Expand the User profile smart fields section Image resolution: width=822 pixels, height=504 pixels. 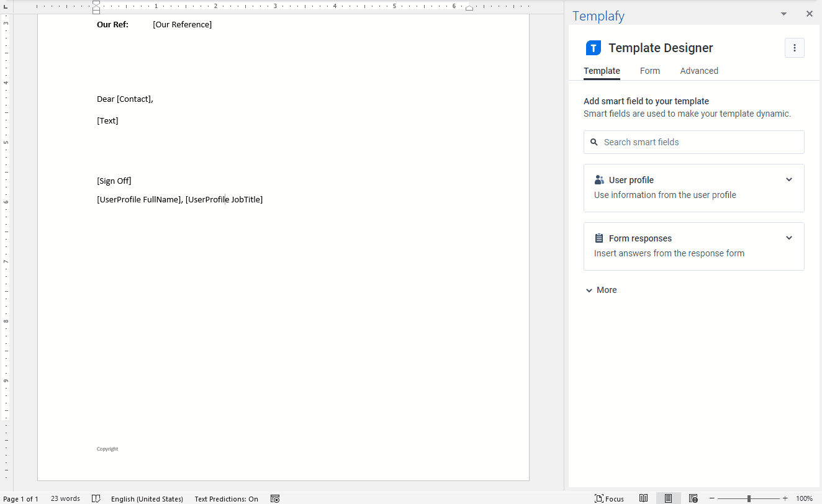click(789, 179)
